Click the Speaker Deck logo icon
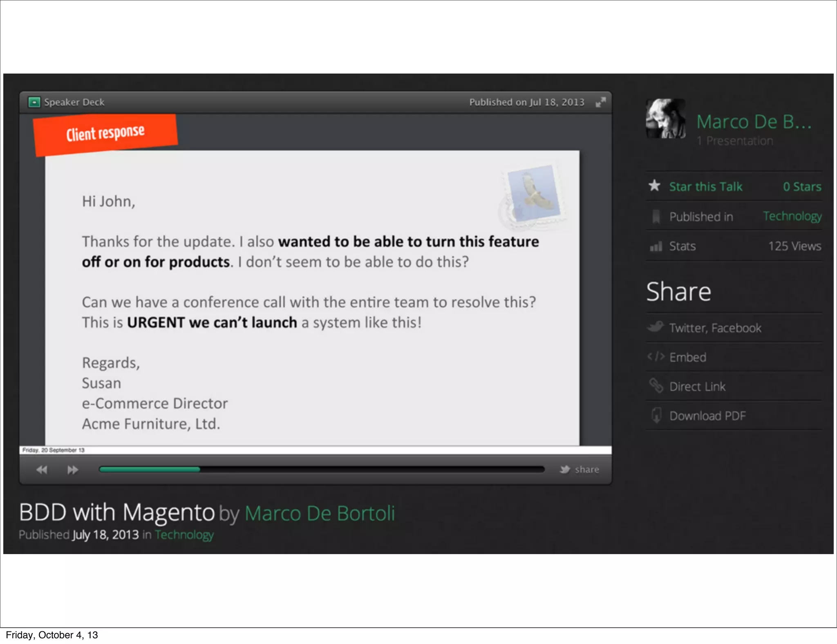Screen dimensions: 837x644 34,102
